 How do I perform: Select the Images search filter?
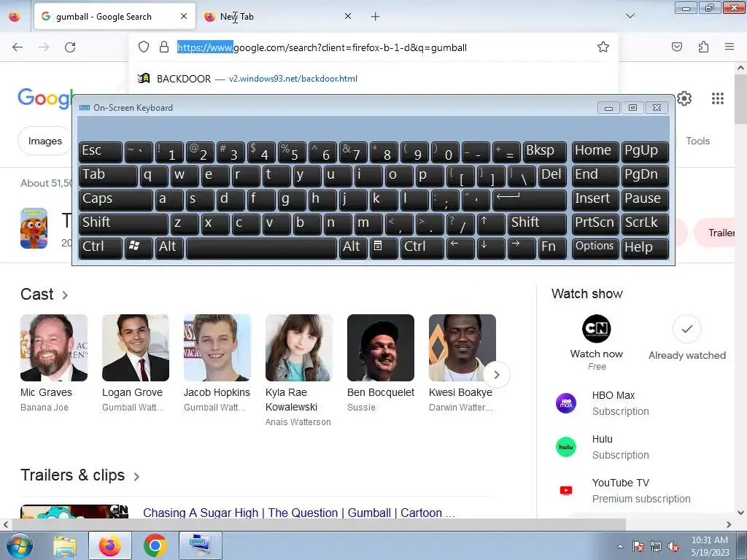pos(44,141)
